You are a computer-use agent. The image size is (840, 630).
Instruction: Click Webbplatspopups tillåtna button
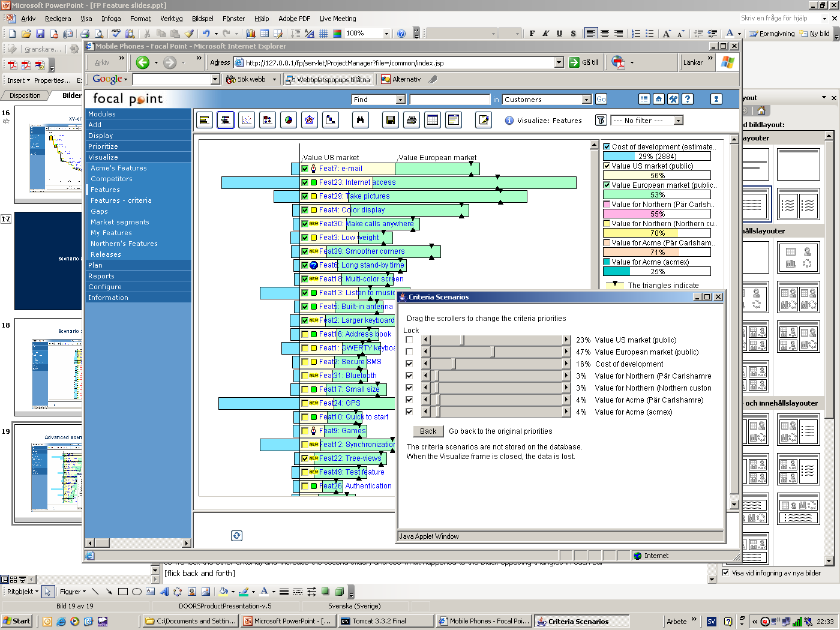point(328,79)
